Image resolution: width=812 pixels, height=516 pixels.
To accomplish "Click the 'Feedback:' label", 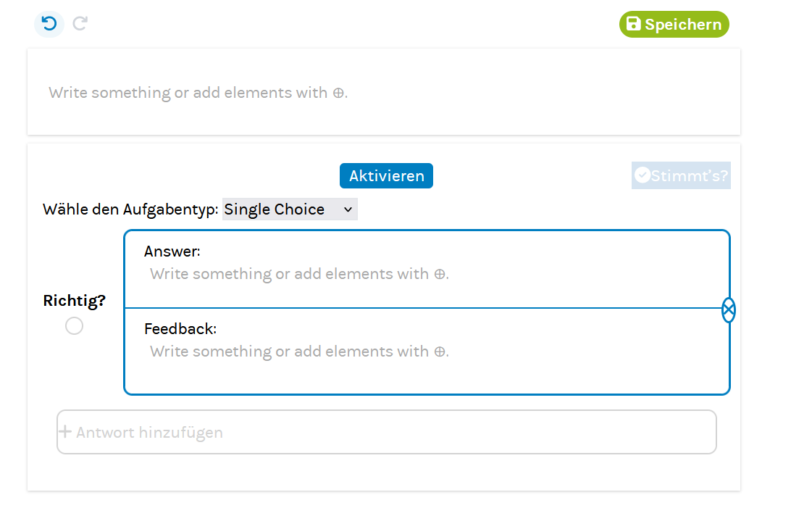I will pos(180,329).
